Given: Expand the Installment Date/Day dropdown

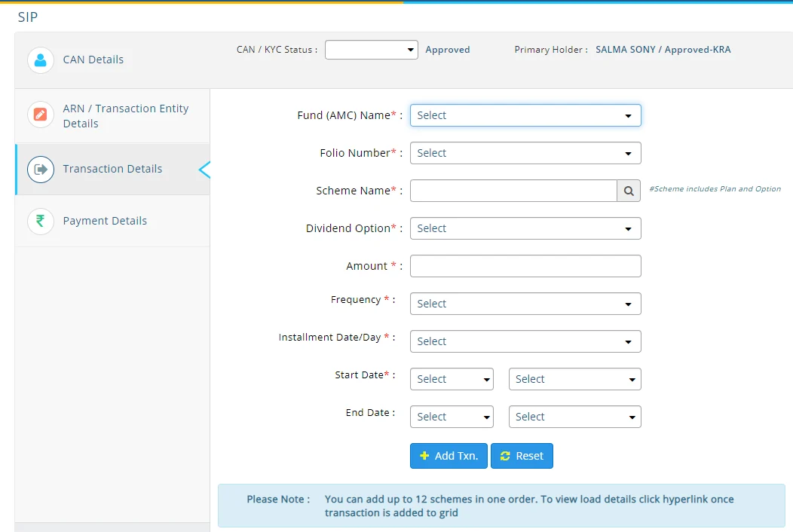Looking at the screenshot, I should (525, 341).
